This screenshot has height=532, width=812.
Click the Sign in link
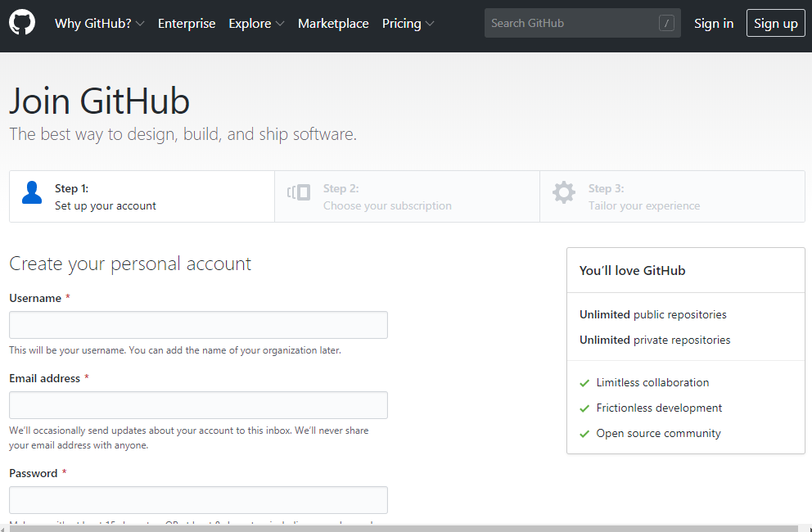click(714, 24)
